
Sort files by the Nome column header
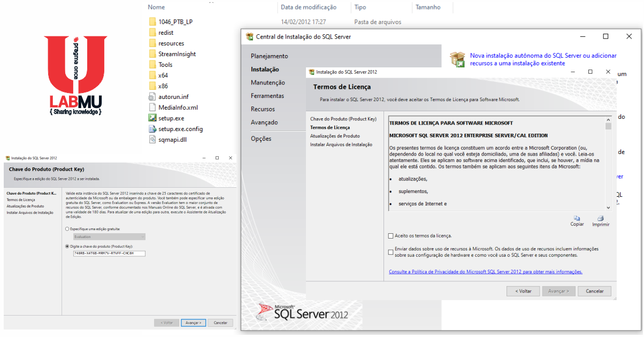coord(157,7)
